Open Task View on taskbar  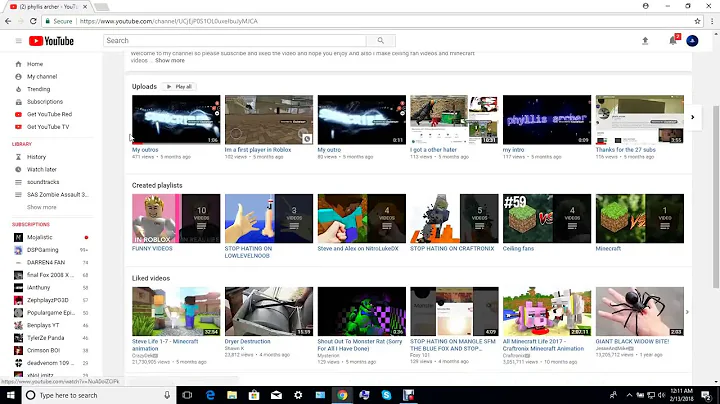pos(187,395)
